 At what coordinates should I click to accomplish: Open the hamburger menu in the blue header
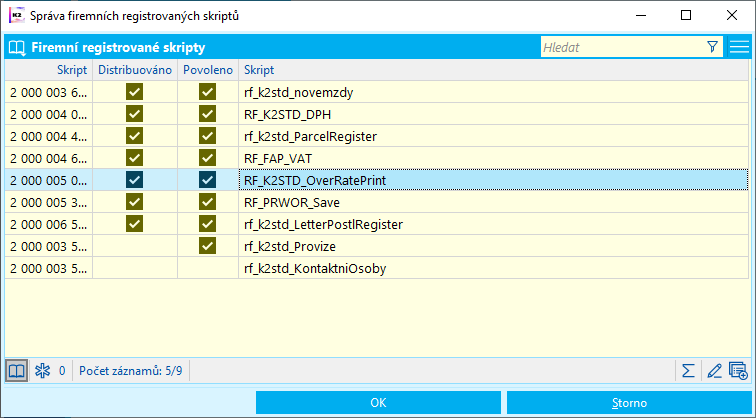[739, 47]
